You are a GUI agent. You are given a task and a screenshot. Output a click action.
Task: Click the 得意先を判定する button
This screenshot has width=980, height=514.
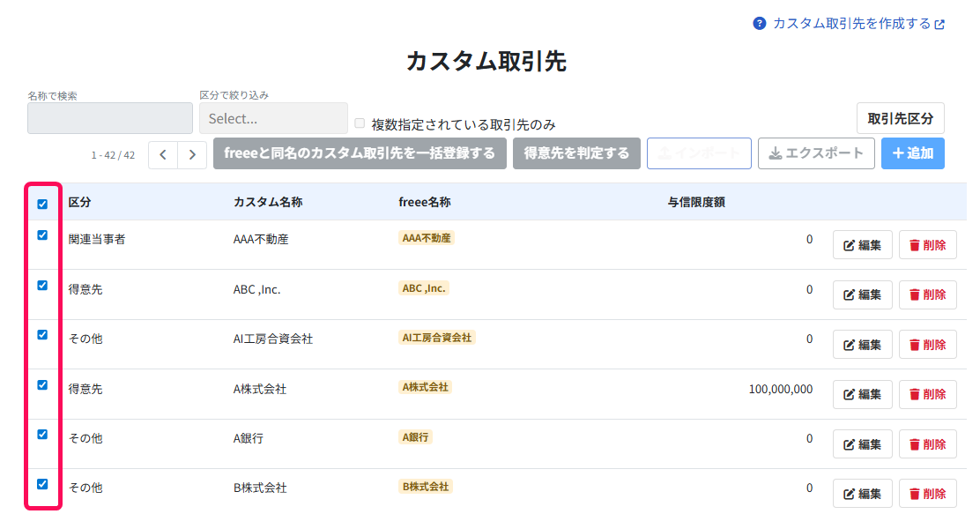point(576,153)
